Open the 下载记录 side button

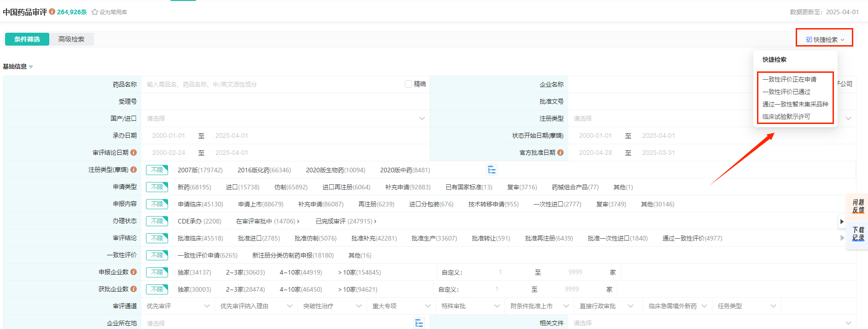[x=858, y=234]
